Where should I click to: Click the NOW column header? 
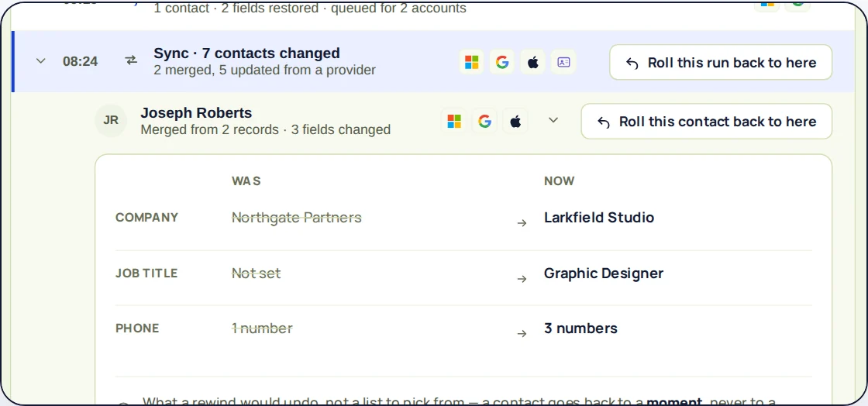click(559, 181)
